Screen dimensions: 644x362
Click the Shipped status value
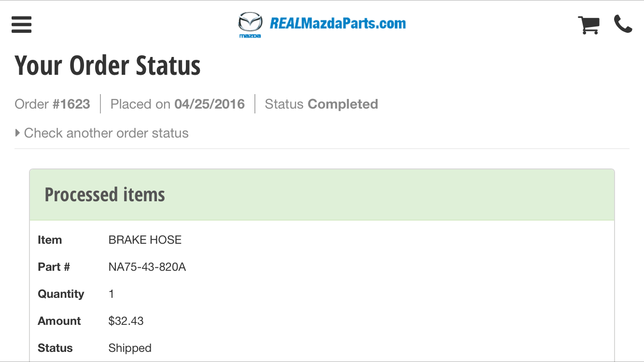(130, 348)
